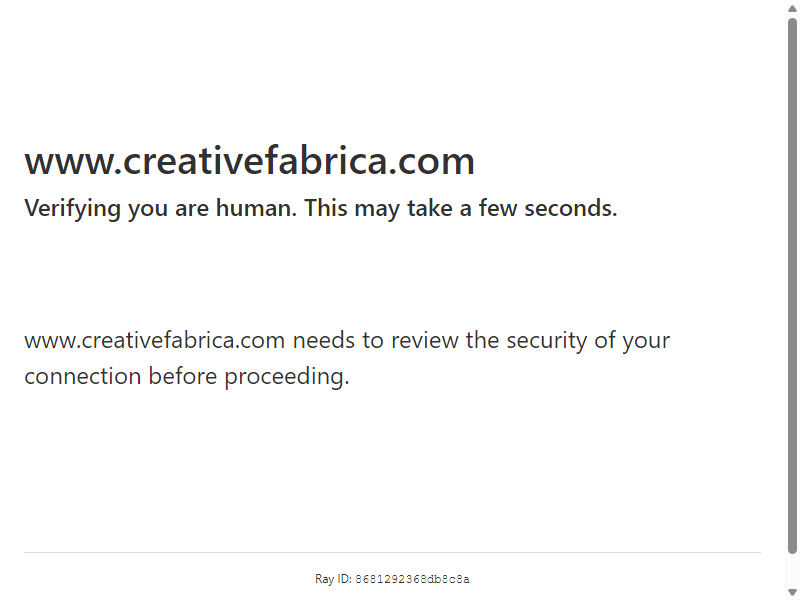Click the word "human" in the subheading
800x600 pixels.
pos(256,208)
